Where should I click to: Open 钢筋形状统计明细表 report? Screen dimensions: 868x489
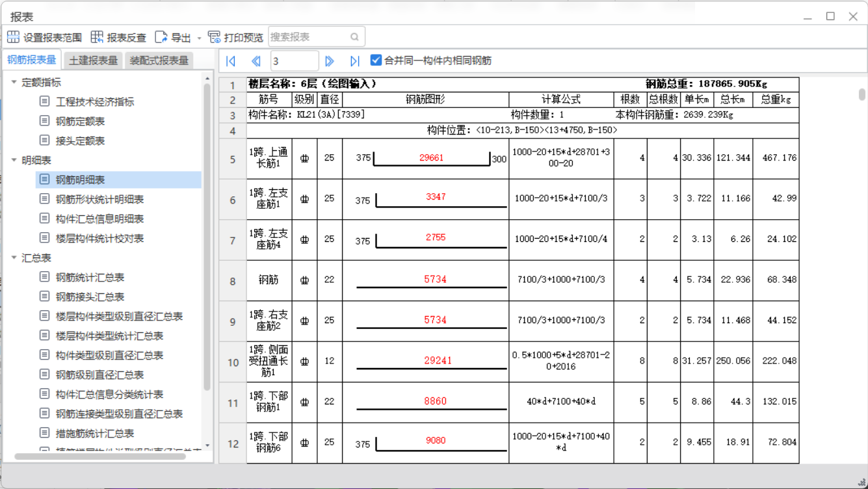click(x=100, y=200)
